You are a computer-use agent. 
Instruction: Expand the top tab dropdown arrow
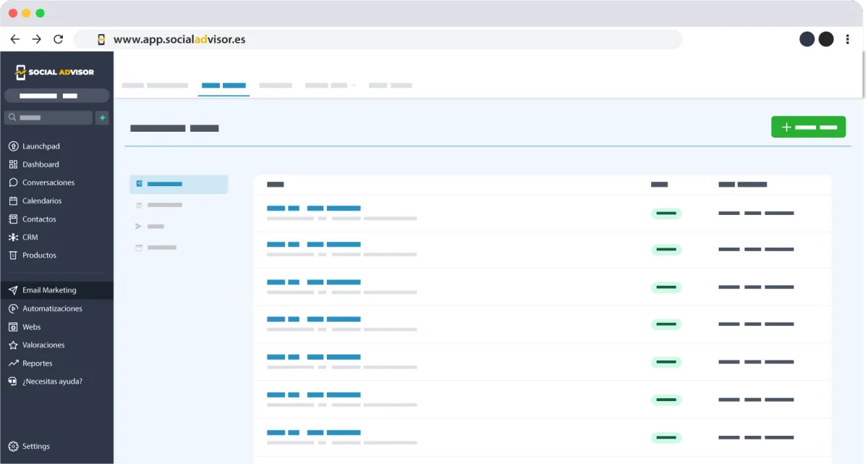pos(354,85)
